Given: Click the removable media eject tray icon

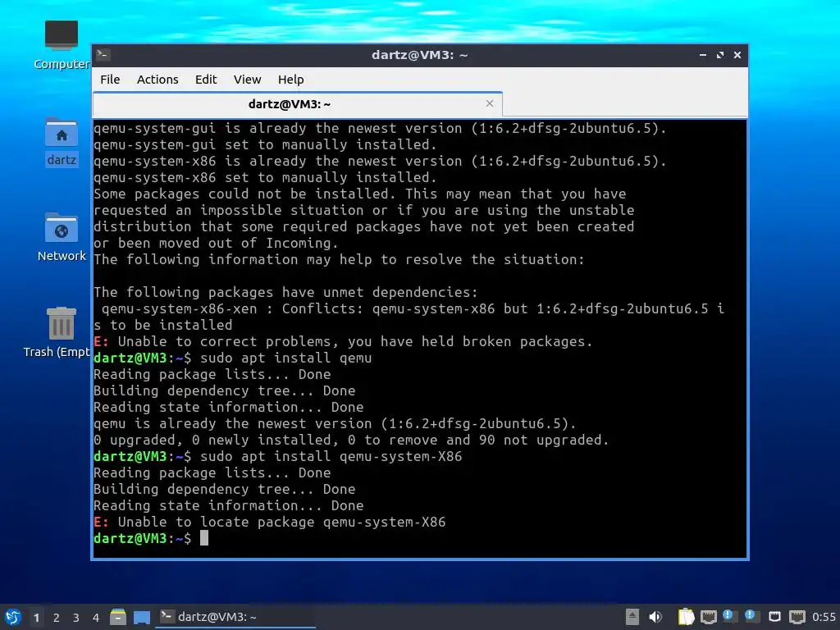Looking at the screenshot, I should (632, 617).
